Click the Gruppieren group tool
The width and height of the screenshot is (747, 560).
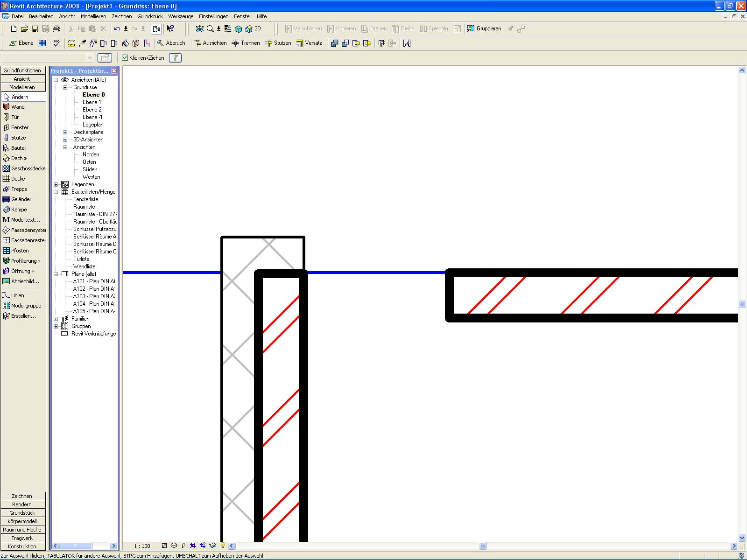click(484, 29)
